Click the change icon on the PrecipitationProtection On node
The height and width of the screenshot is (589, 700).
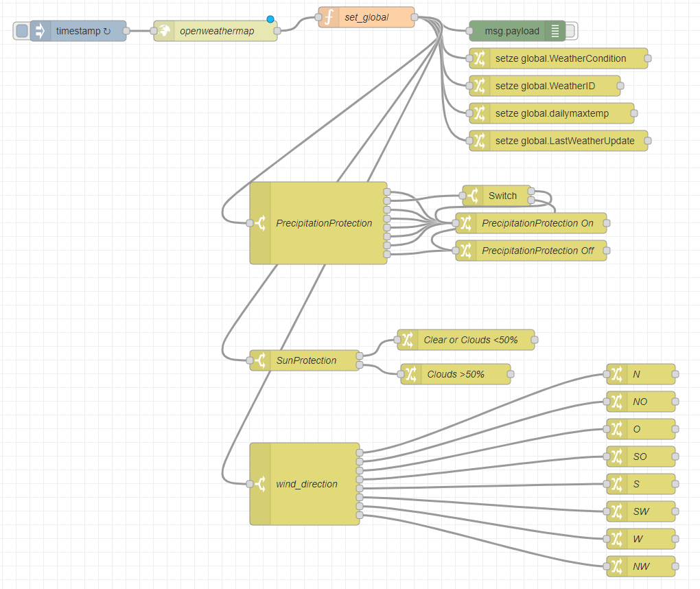point(467,223)
